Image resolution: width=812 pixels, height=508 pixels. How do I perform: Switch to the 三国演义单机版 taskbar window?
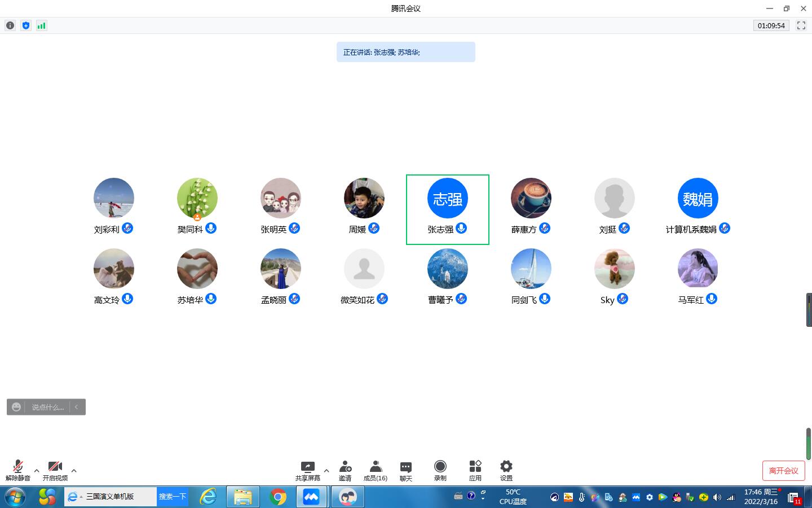click(111, 497)
